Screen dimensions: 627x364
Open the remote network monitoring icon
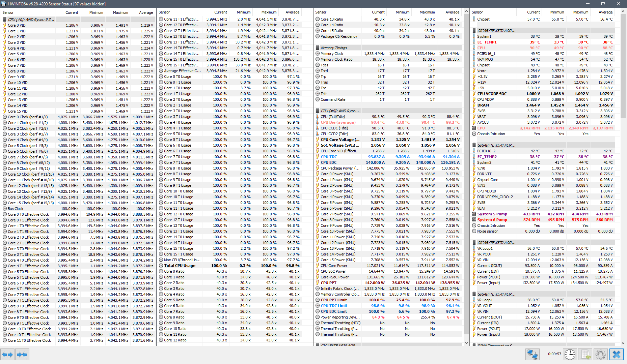[533, 355]
